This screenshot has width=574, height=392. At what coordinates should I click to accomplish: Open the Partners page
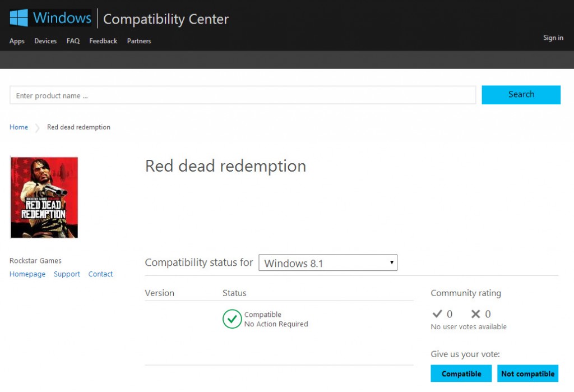139,41
